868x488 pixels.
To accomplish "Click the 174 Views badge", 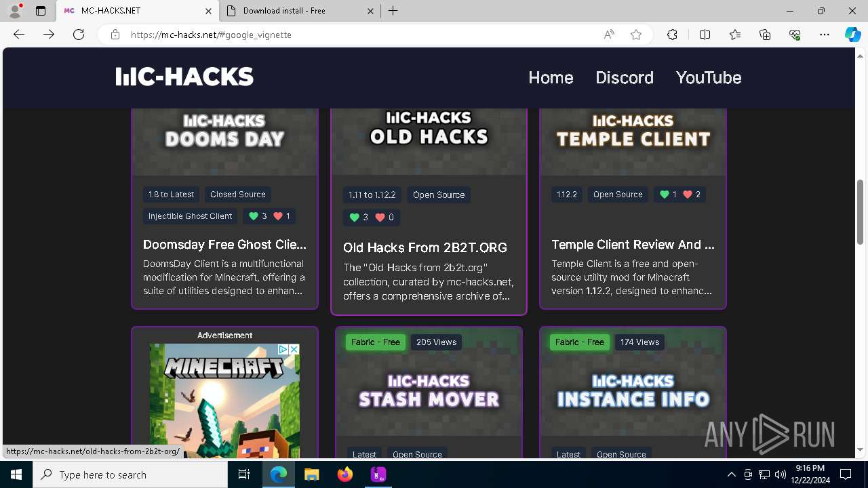I will point(640,342).
